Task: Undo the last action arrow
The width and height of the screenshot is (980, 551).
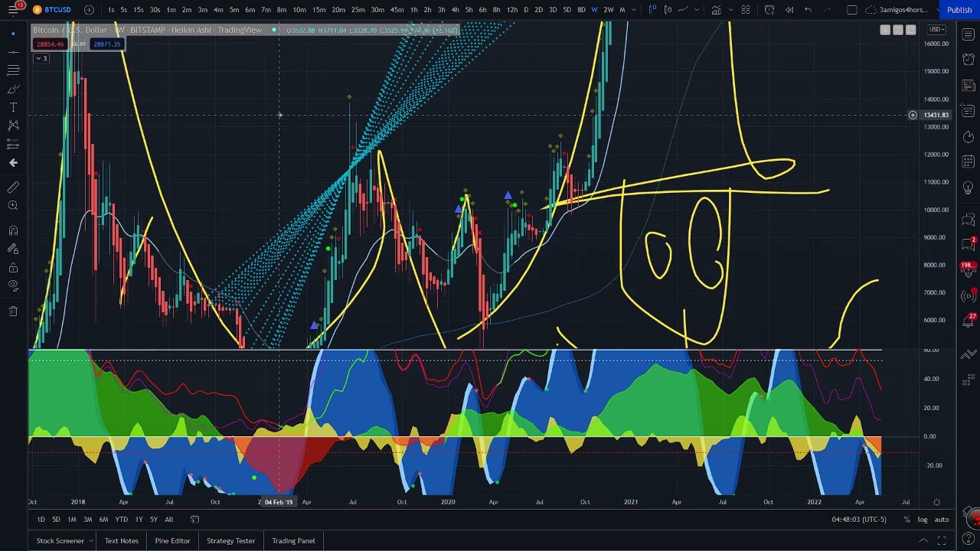Action: click(x=808, y=10)
